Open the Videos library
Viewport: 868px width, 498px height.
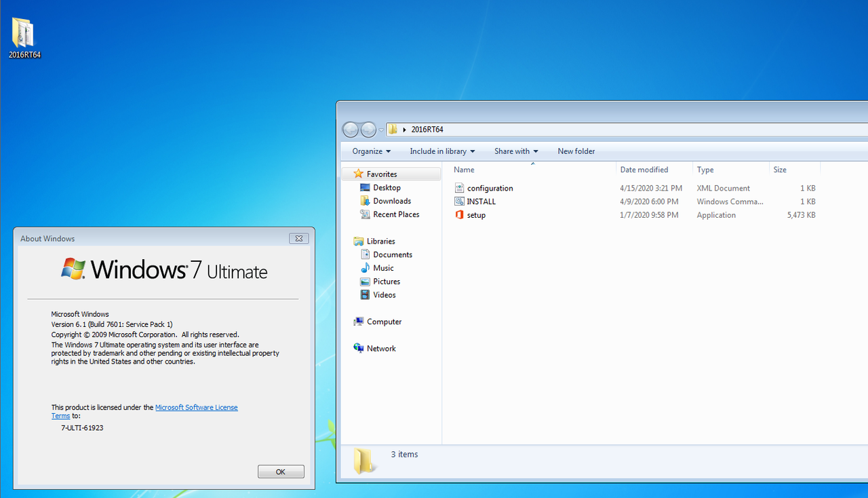click(384, 295)
